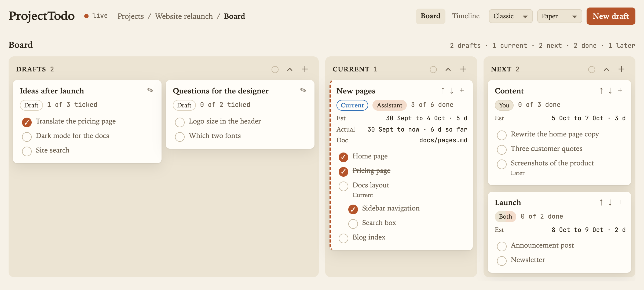The height and width of the screenshot is (290, 644).
Task: Click the circle icon in Next column header
Action: pos(592,70)
